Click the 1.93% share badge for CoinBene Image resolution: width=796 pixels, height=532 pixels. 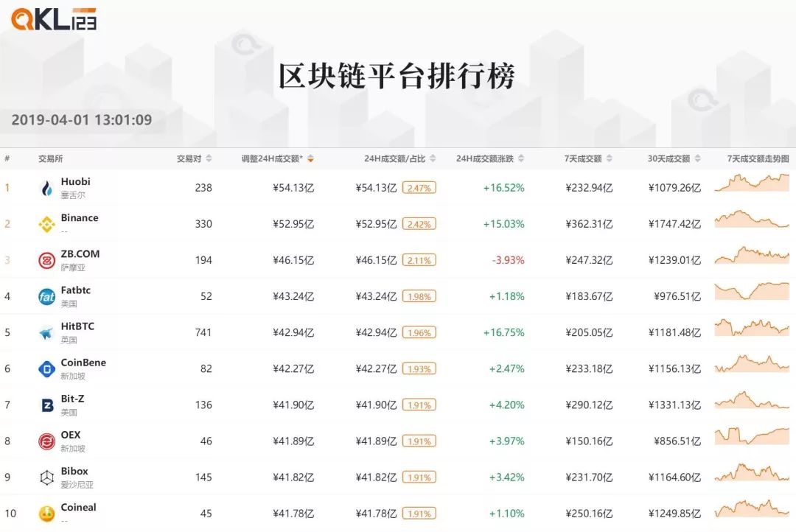[x=419, y=369]
